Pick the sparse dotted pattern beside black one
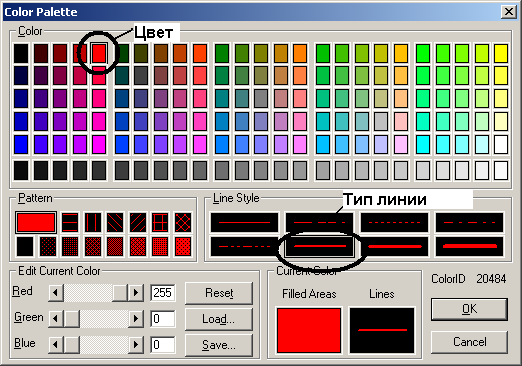 [x=48, y=246]
